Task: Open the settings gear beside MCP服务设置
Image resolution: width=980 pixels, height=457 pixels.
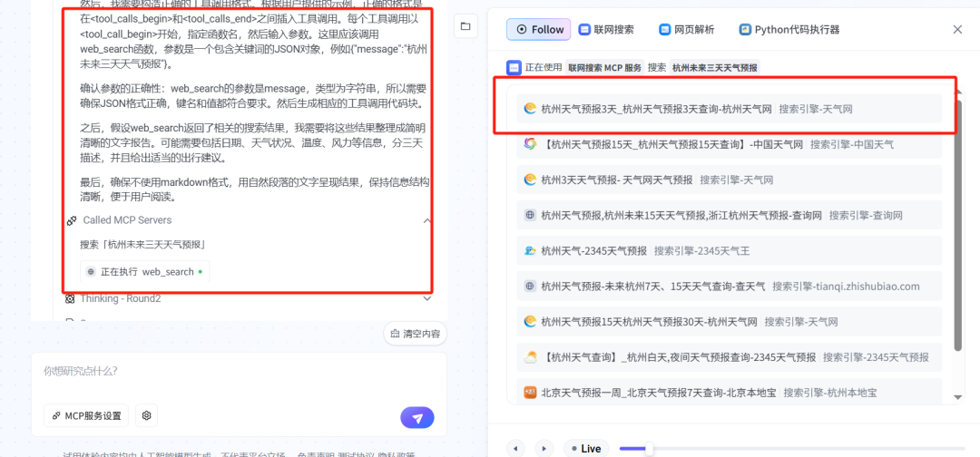Action: click(146, 415)
